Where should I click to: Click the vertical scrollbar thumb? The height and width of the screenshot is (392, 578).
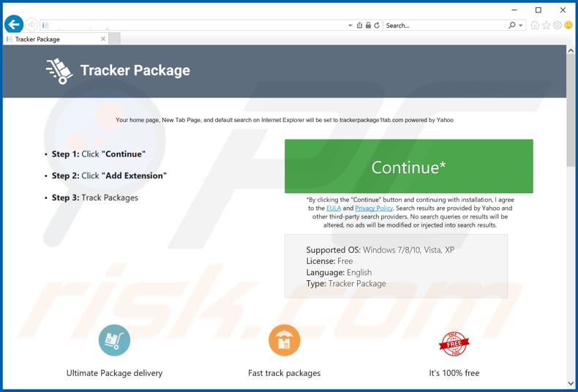(x=571, y=110)
